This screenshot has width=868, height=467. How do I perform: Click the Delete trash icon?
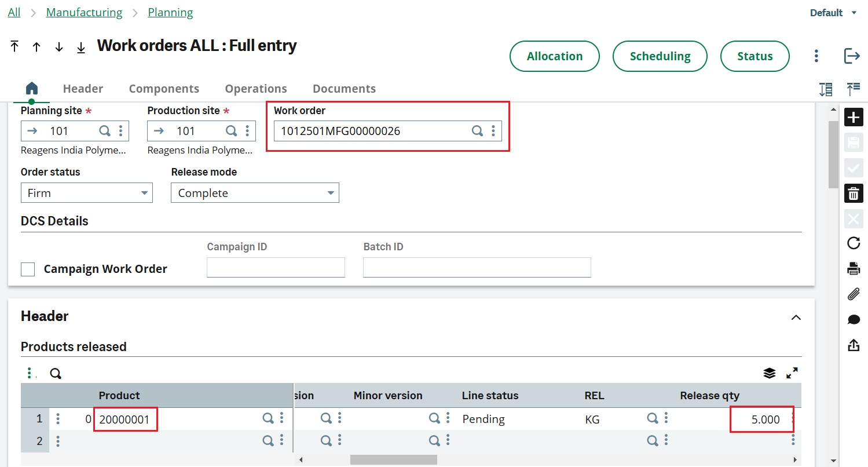(854, 194)
